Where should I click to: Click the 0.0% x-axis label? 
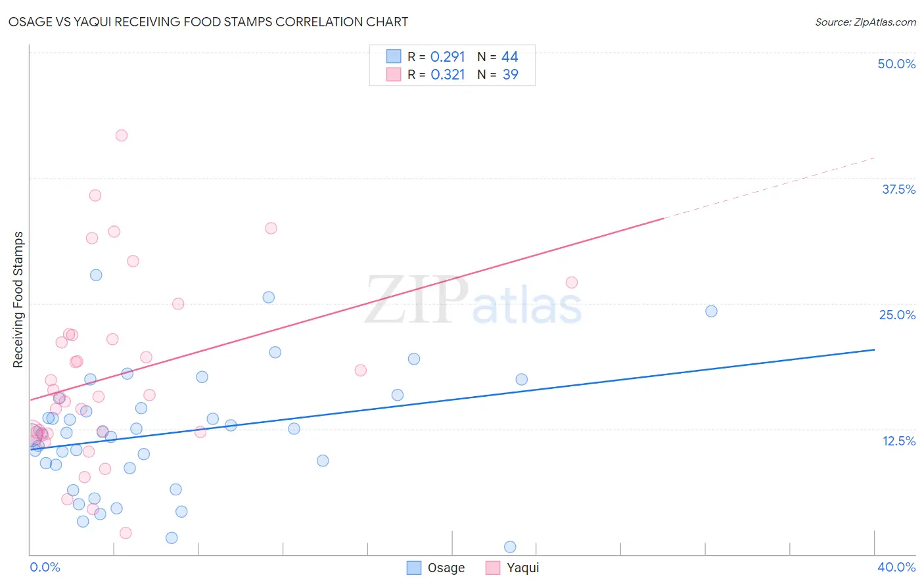click(x=45, y=567)
